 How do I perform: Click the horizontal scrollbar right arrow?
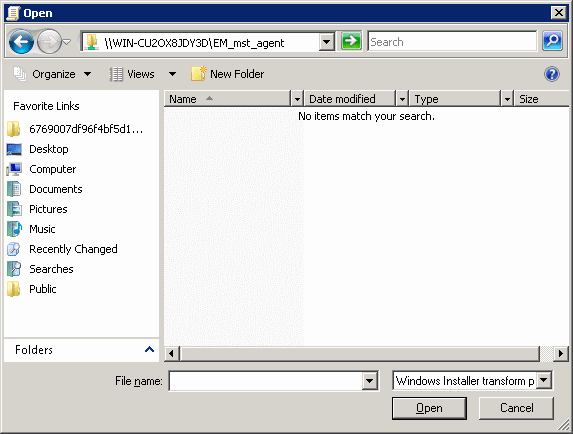coord(561,354)
